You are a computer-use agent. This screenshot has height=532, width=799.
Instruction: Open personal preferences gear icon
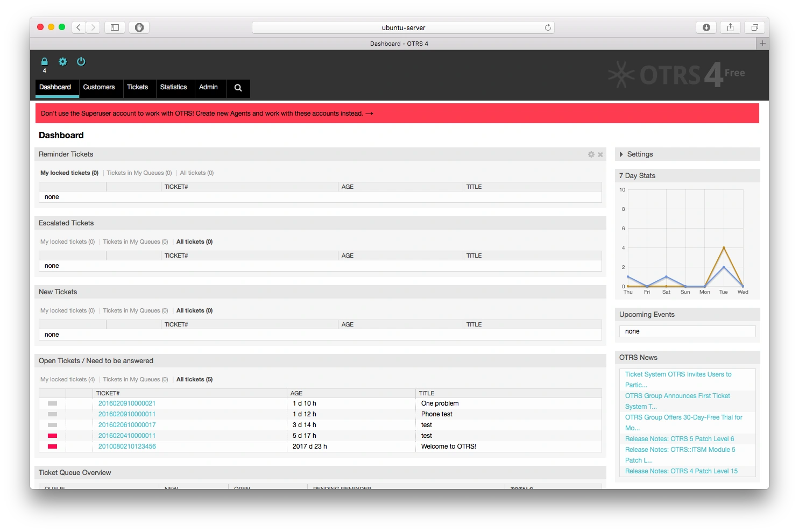(x=63, y=61)
